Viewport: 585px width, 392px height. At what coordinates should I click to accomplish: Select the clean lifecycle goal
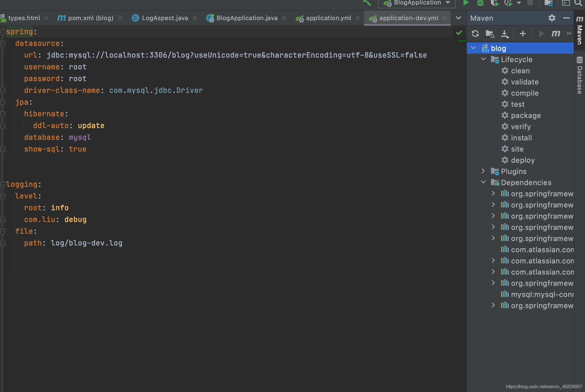tap(520, 71)
